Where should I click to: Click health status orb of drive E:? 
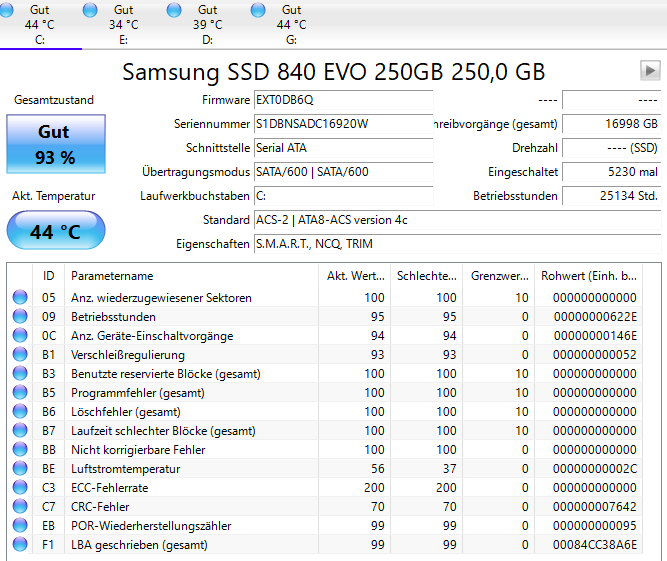(x=90, y=10)
